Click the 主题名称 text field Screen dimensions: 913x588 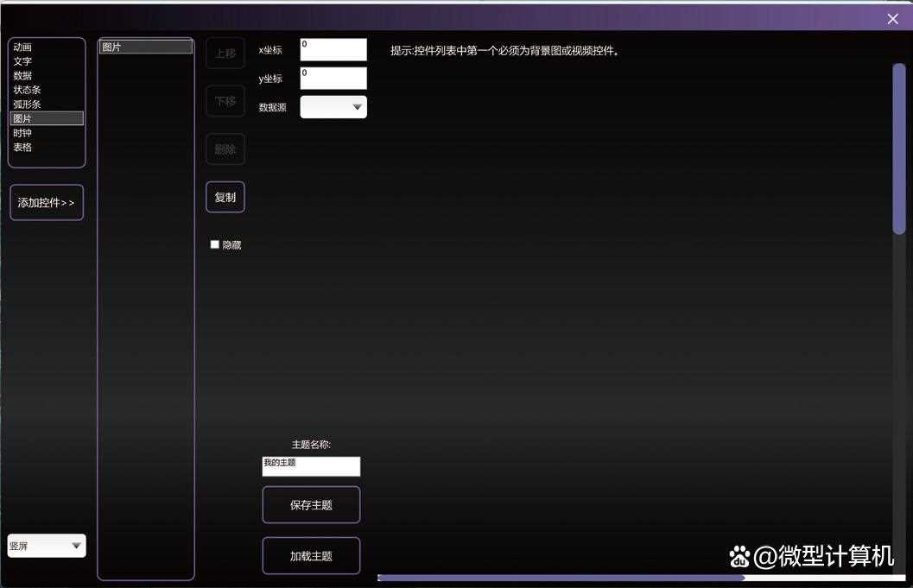click(x=311, y=466)
